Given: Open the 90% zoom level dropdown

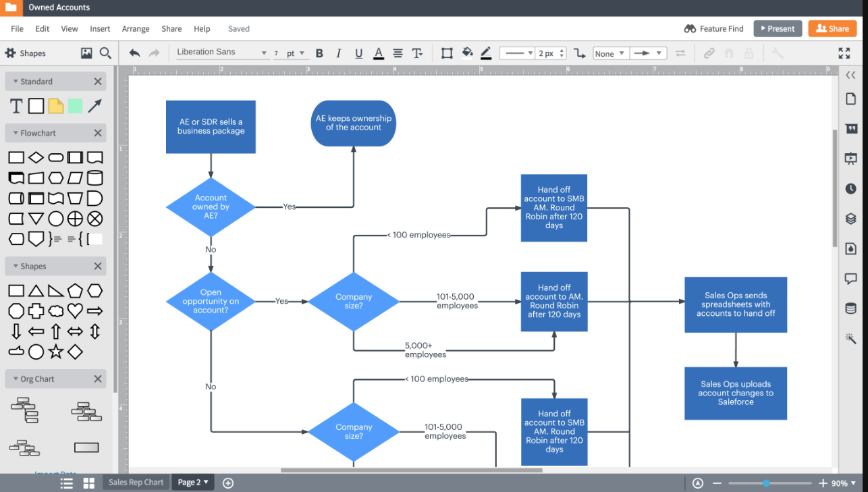Looking at the screenshot, I should click(843, 483).
